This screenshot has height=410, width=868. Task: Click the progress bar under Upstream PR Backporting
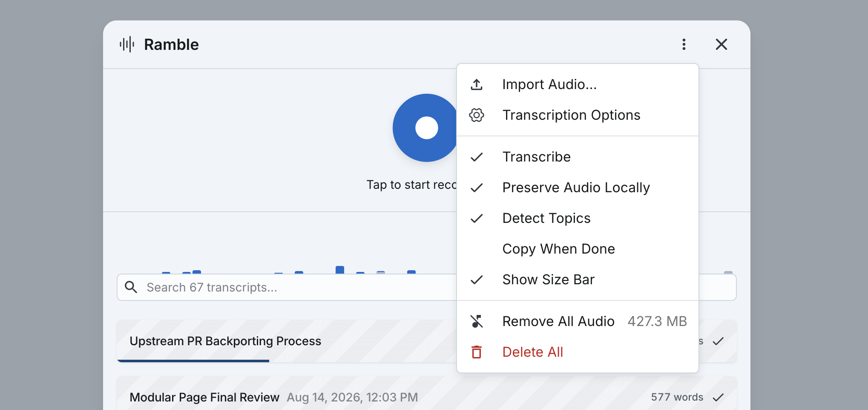point(193,361)
